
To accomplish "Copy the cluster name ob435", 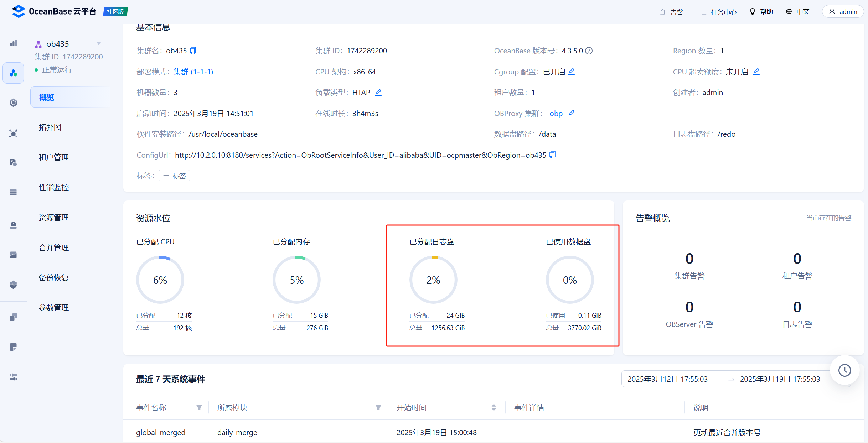I will 193,51.
